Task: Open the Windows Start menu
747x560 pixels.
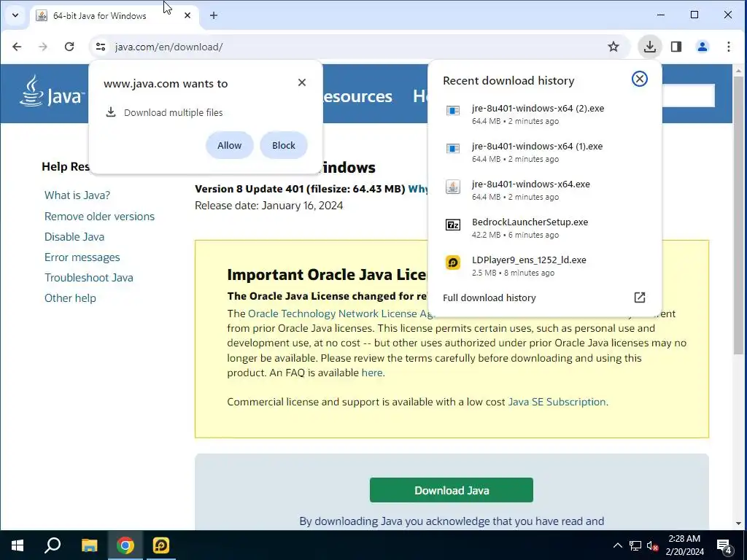Action: click(x=18, y=545)
